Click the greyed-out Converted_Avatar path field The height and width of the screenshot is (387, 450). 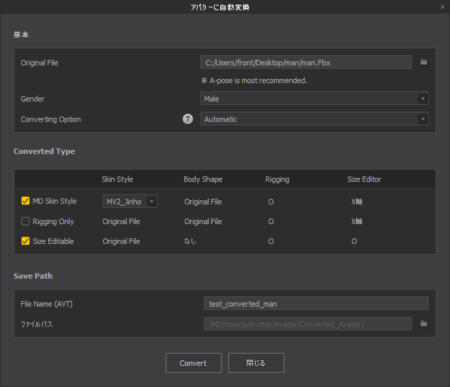click(308, 324)
